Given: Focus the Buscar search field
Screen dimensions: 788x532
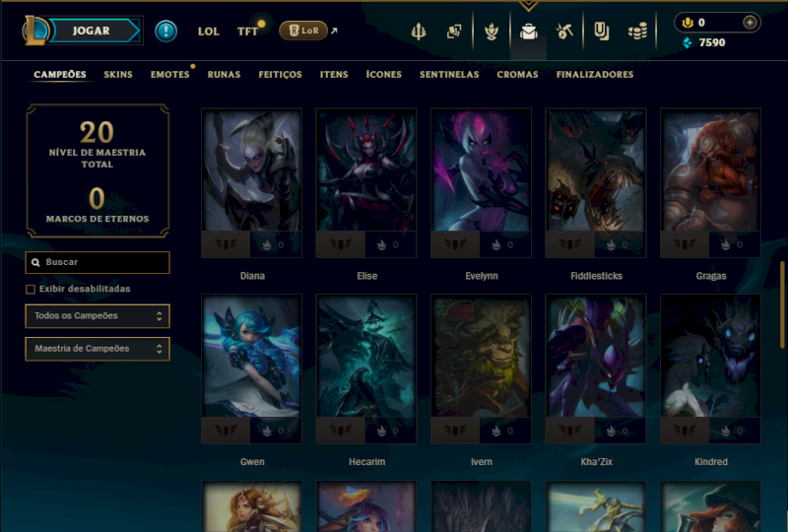Looking at the screenshot, I should click(x=98, y=262).
